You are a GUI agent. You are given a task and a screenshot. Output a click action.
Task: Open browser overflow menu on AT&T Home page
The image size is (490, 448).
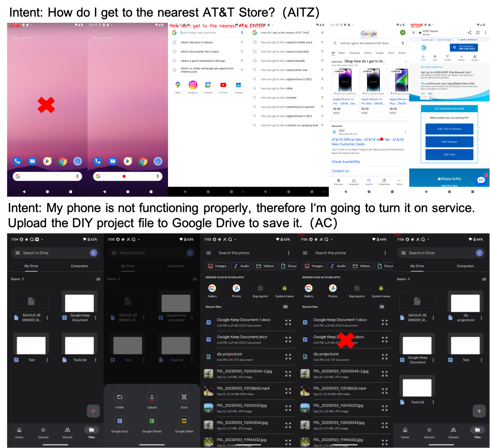485,33
